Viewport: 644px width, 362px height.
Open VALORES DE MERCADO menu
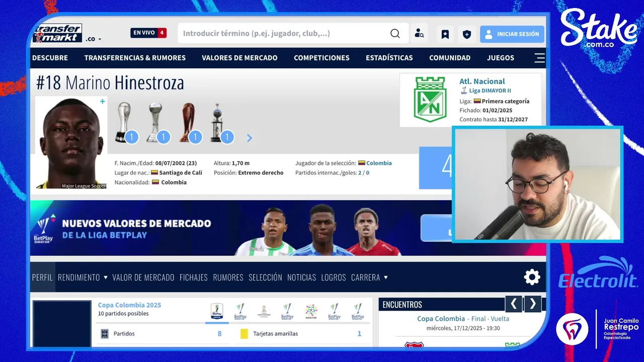point(239,58)
